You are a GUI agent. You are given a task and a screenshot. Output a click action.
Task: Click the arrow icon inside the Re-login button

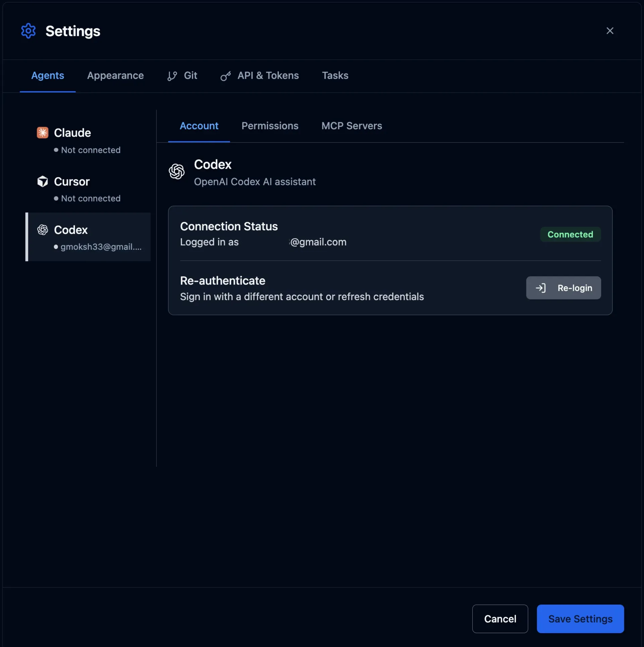[541, 288]
